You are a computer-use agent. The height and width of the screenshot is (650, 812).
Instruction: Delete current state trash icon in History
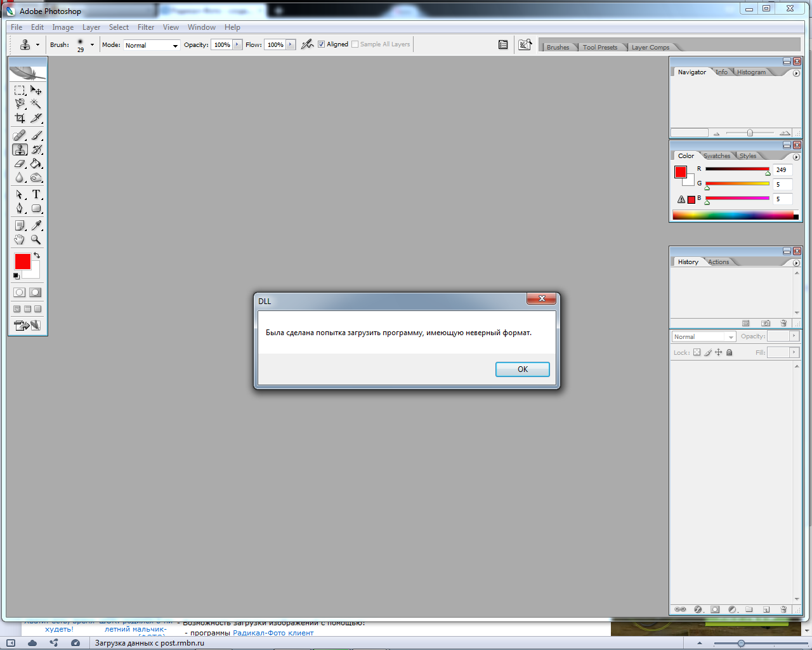pyautogui.click(x=783, y=323)
